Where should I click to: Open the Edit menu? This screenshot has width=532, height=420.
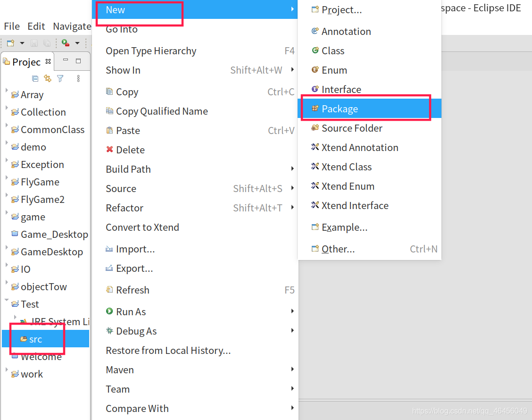36,26
